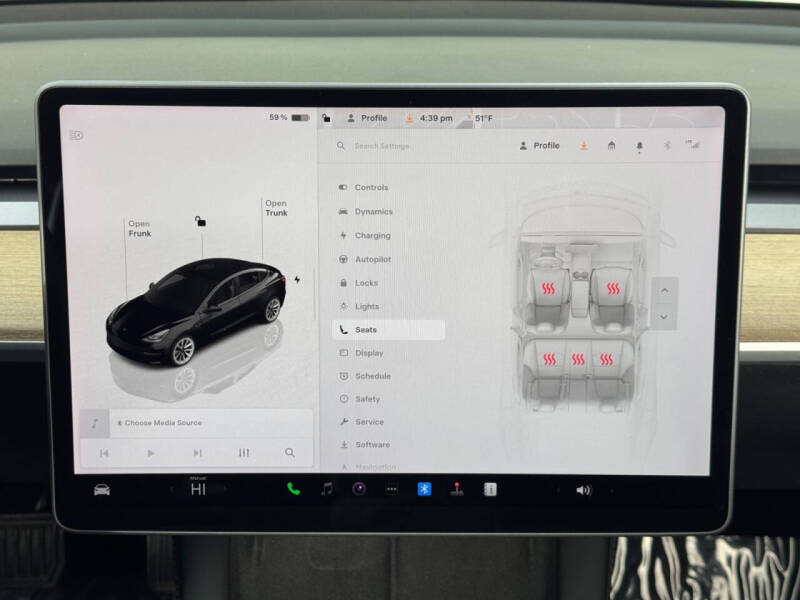
Task: Collapse using the up chevron arrow
Action: [x=664, y=290]
